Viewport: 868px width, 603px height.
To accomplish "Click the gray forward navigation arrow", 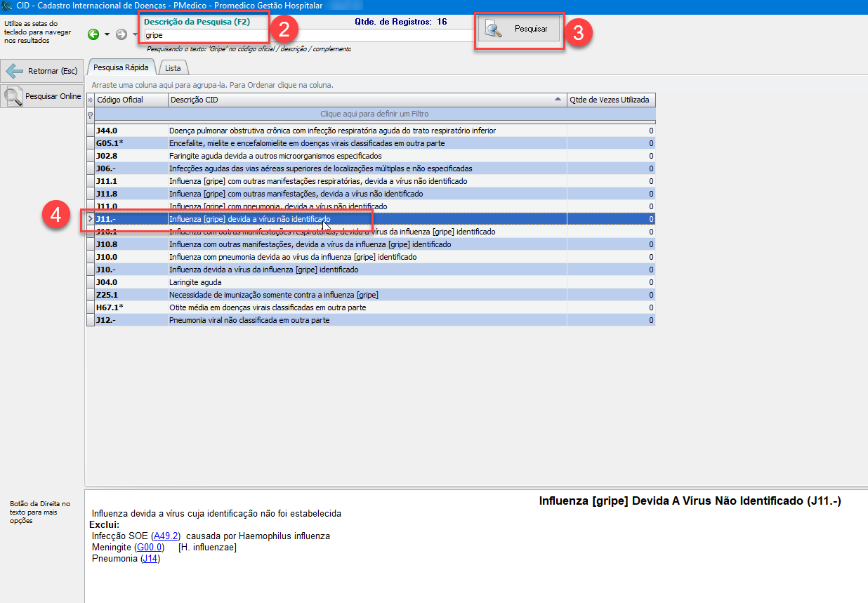I will click(x=121, y=34).
